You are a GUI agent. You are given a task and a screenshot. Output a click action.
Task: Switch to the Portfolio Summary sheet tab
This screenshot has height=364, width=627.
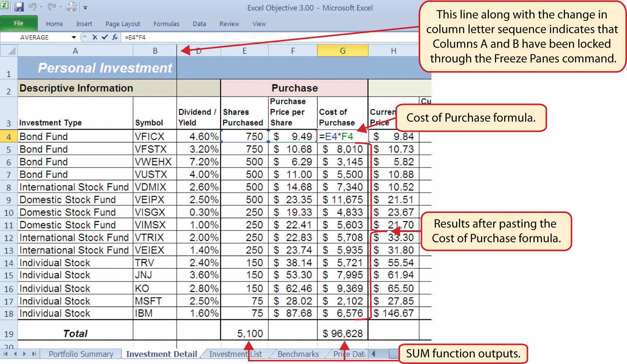pos(81,354)
